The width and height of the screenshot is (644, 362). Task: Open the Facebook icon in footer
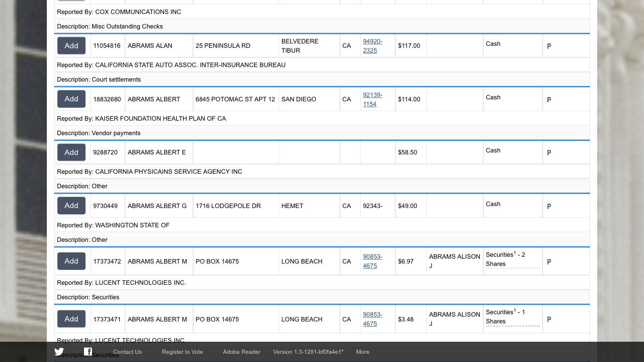(x=88, y=351)
